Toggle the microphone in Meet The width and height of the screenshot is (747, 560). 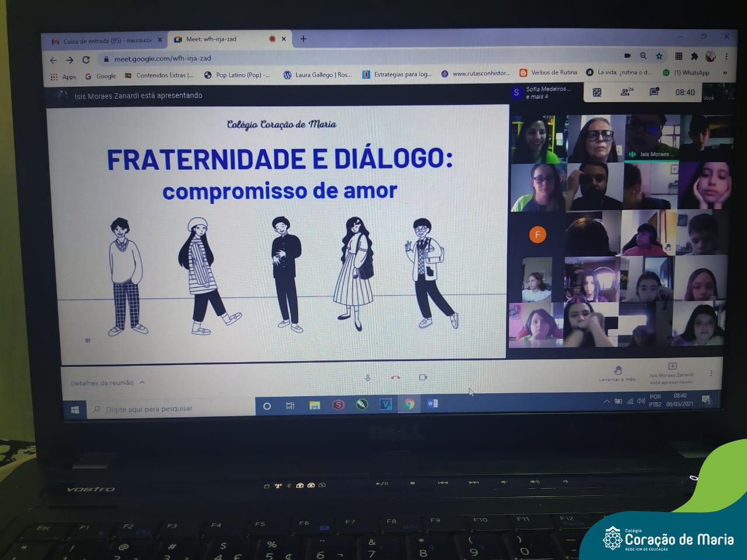(x=368, y=377)
